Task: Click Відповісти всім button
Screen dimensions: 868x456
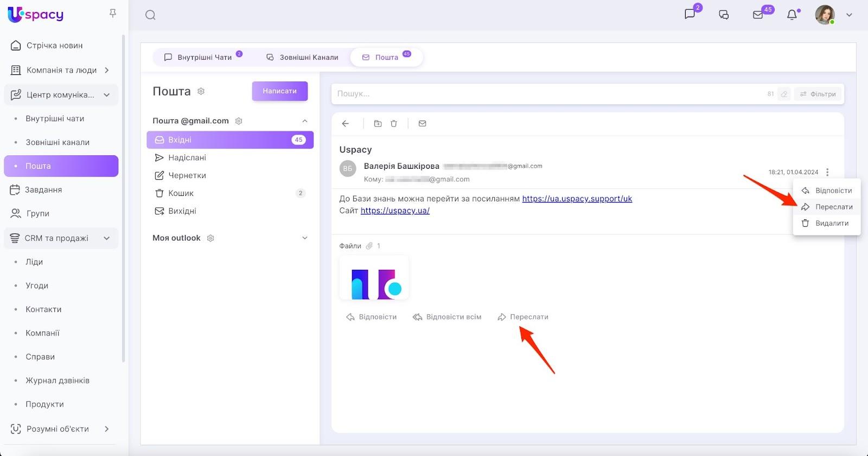Action: pyautogui.click(x=447, y=317)
